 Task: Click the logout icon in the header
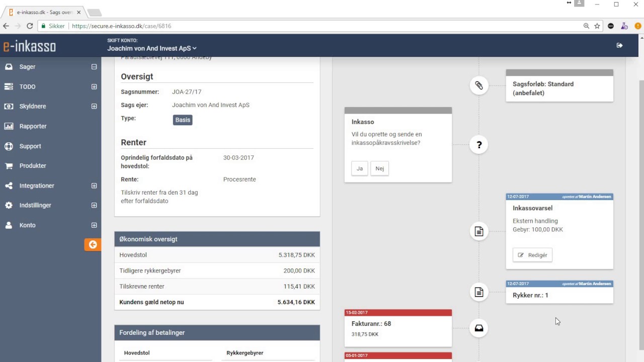619,45
